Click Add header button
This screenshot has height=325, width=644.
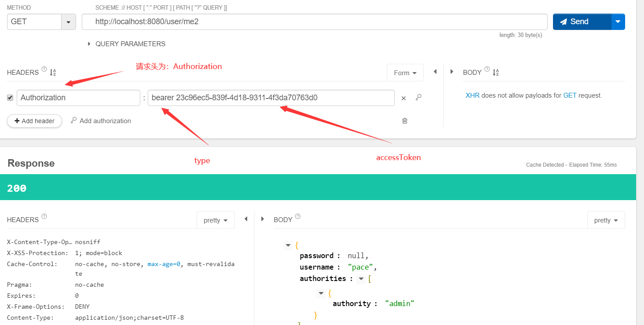[34, 121]
